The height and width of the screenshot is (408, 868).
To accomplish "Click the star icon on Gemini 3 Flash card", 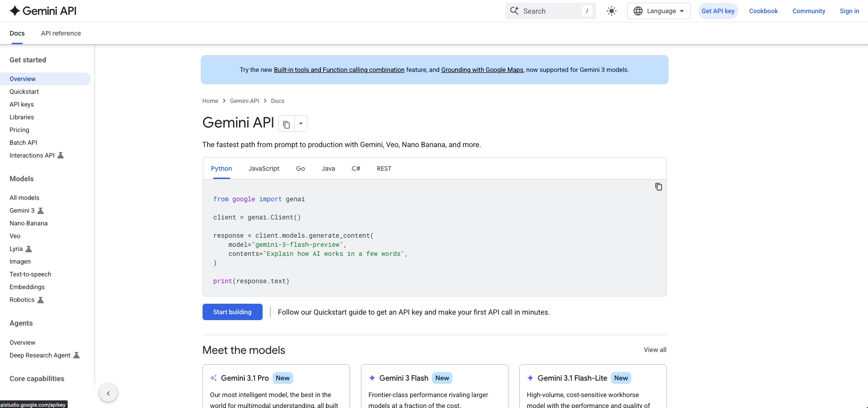I will click(x=372, y=378).
